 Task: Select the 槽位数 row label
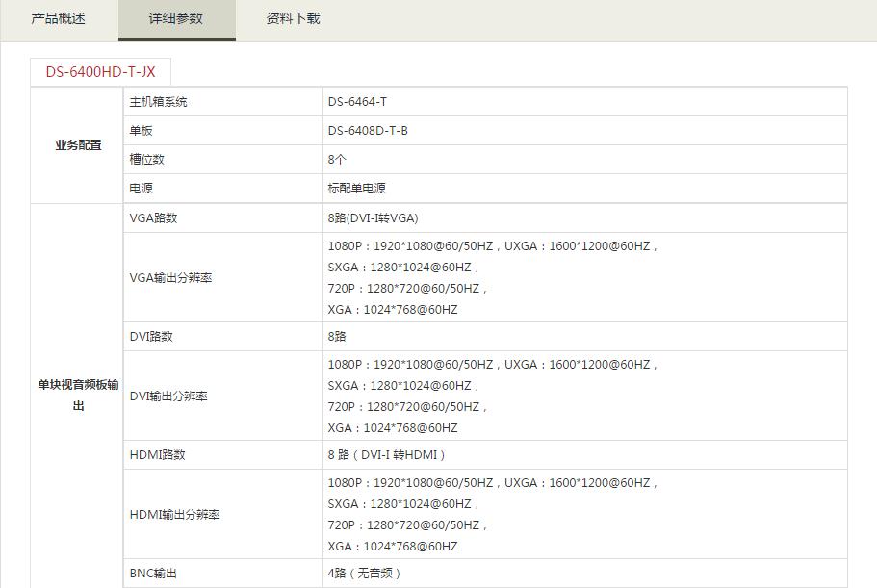(x=146, y=160)
